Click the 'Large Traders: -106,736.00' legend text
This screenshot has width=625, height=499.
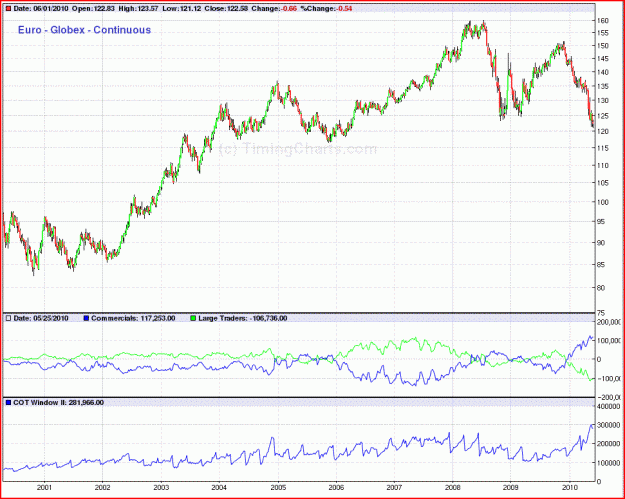pos(242,318)
